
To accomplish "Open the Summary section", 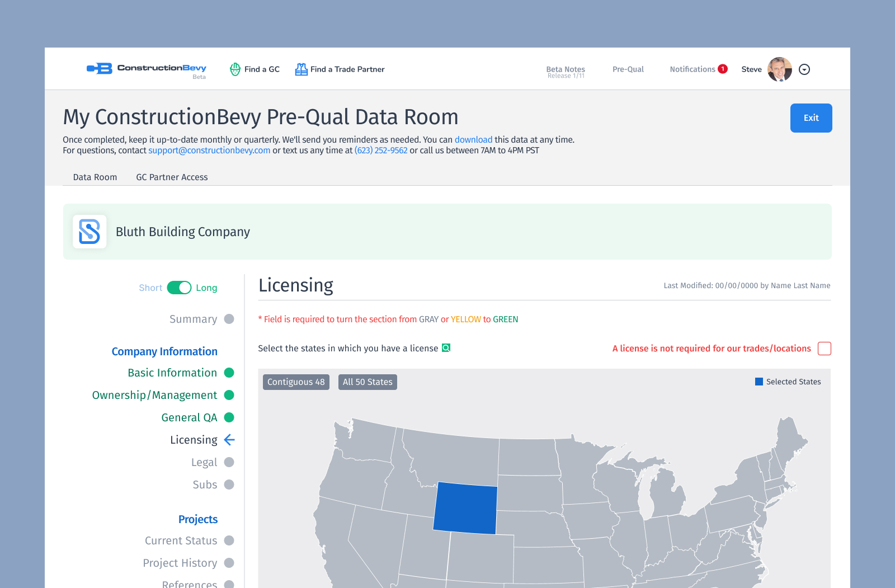I will pyautogui.click(x=193, y=319).
